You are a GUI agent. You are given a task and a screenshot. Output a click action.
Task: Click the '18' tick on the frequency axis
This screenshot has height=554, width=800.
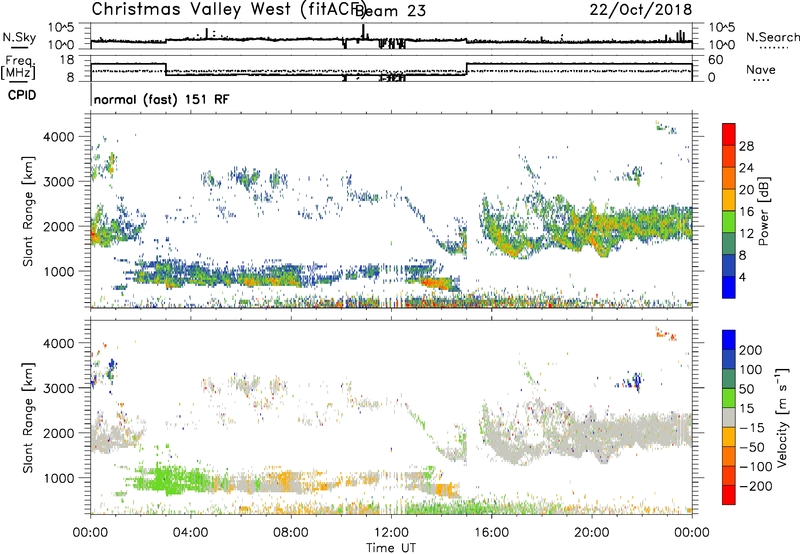[67, 60]
